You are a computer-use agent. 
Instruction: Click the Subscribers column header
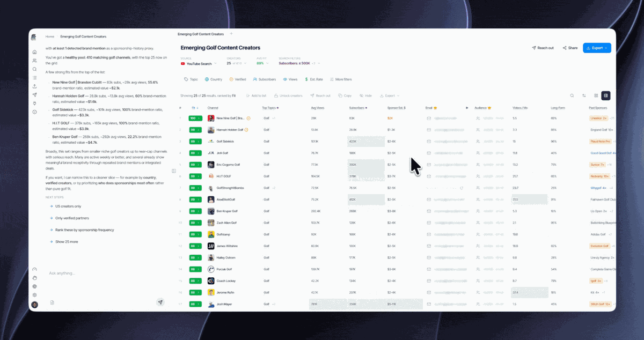[x=358, y=107]
